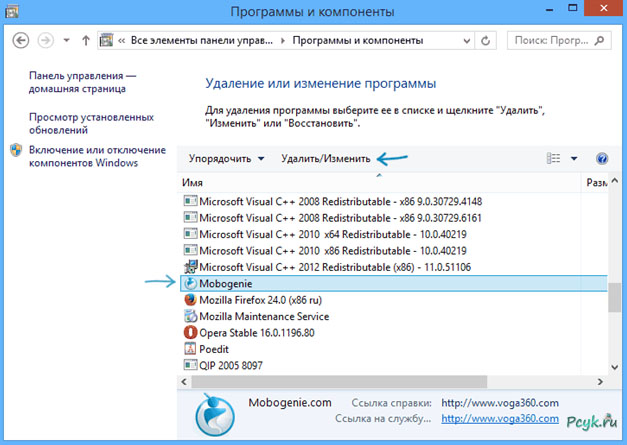Select Visual C++ 2008 x86 9.0.30729.4148 row
Viewport: 627px width, 445px height.
tap(394, 202)
